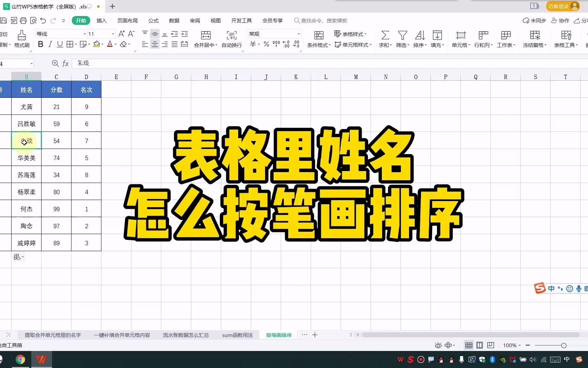Open the Cell Style (单元格样式) dropdown
588x368 pixels.
click(353, 45)
